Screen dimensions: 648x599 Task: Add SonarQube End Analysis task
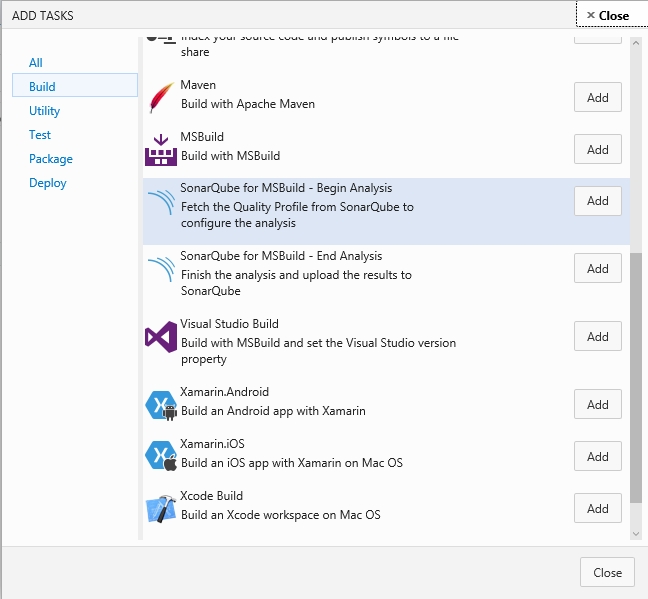point(598,268)
